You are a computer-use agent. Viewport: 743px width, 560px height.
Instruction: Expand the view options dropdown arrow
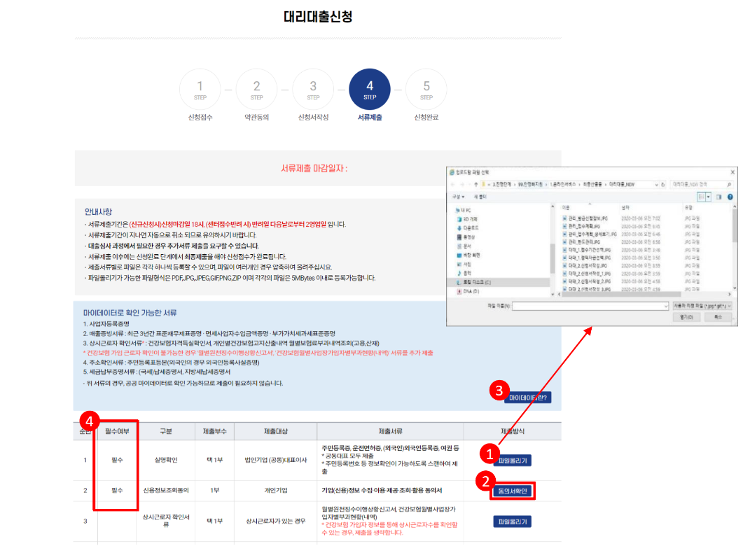pyautogui.click(x=707, y=197)
